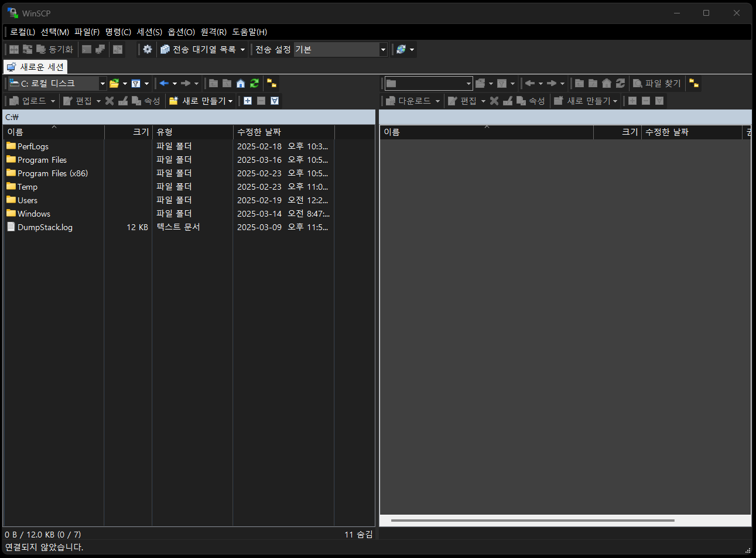
Task: Sort local files by 이름 column
Action: (x=54, y=132)
